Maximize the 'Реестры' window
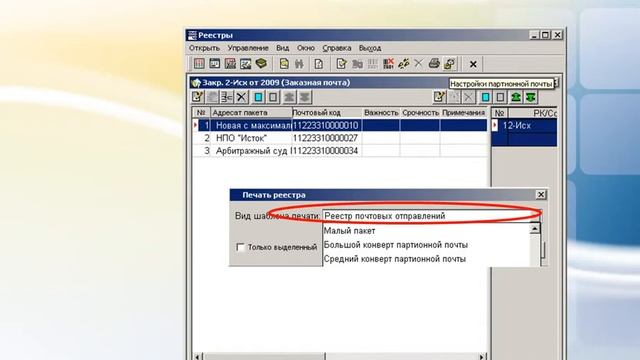 546,35
